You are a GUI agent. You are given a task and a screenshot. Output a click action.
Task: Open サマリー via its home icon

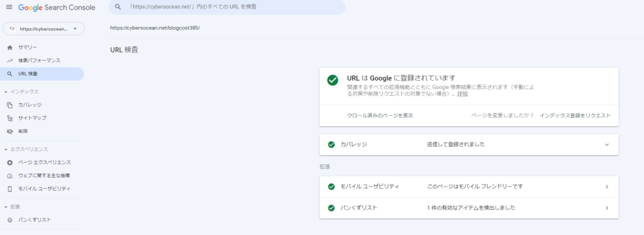(x=10, y=48)
